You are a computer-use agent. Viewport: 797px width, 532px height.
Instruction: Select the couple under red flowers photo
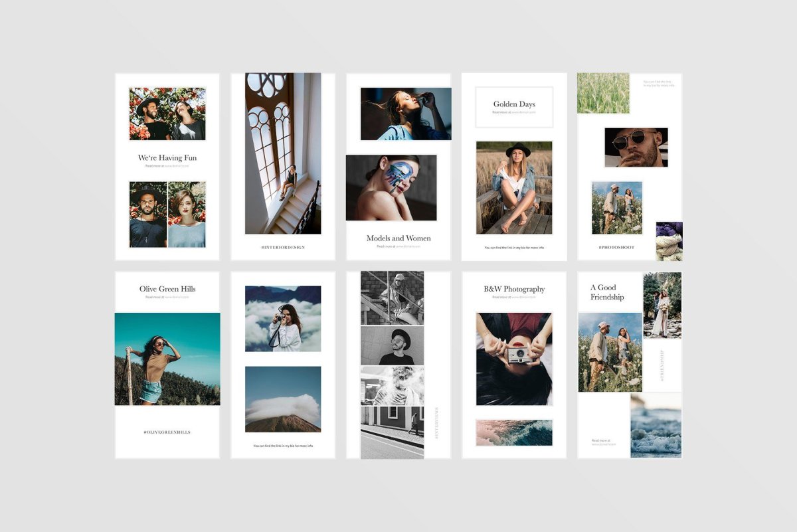[x=167, y=114]
